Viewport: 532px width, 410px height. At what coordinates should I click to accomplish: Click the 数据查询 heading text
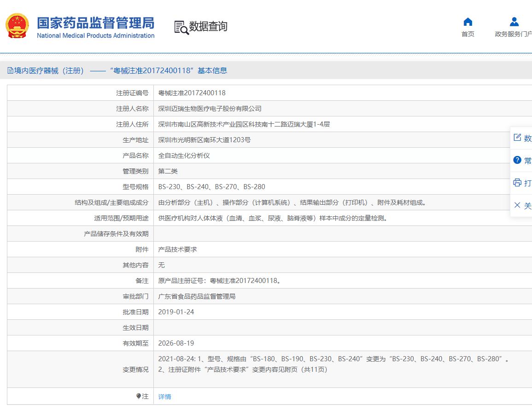[208, 26]
